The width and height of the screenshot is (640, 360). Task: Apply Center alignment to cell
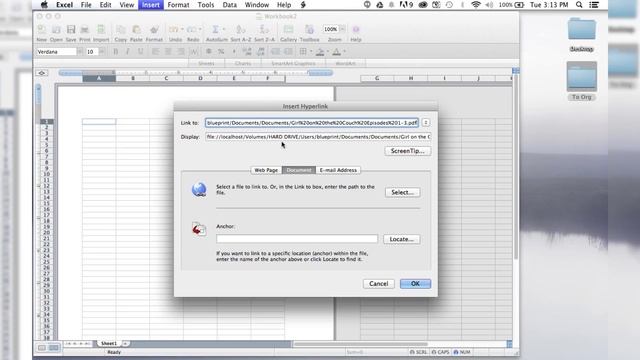click(x=168, y=52)
